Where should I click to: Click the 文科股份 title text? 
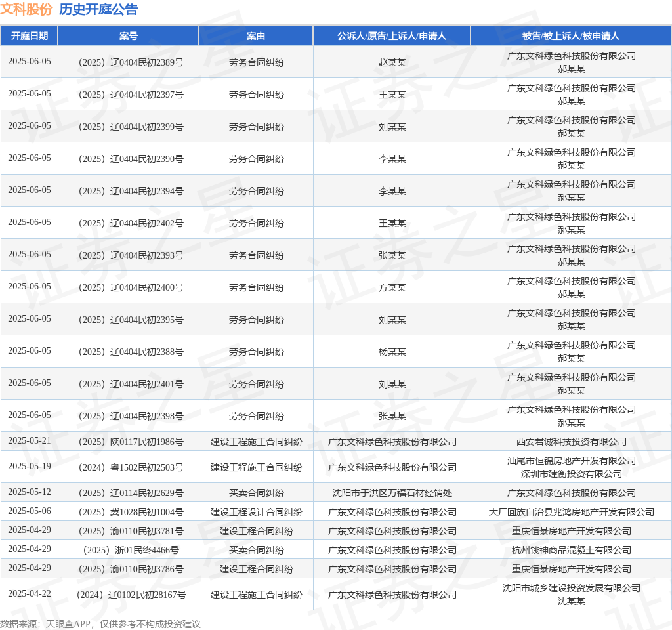[x=26, y=9]
